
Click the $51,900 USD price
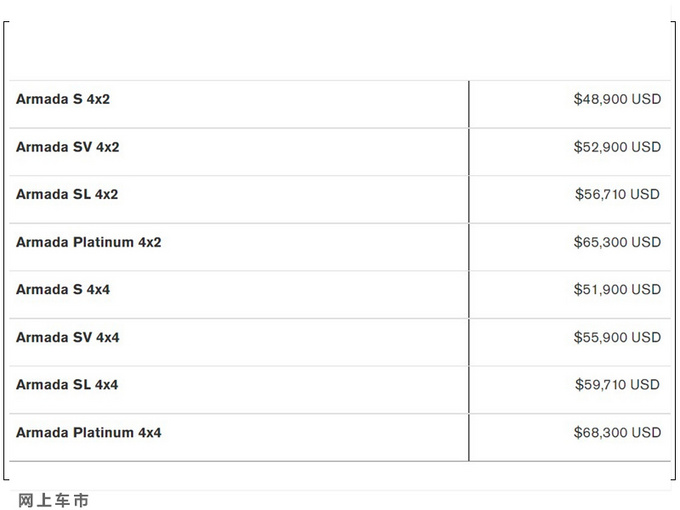pos(617,290)
